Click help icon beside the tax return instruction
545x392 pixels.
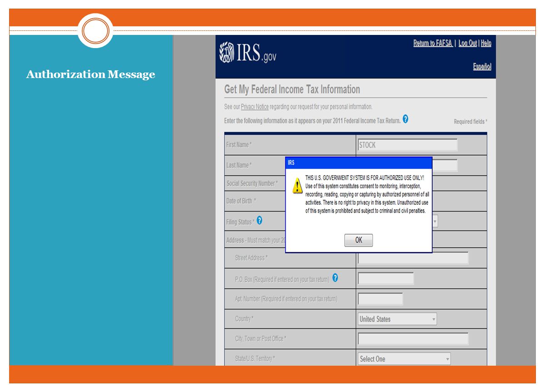pos(406,119)
